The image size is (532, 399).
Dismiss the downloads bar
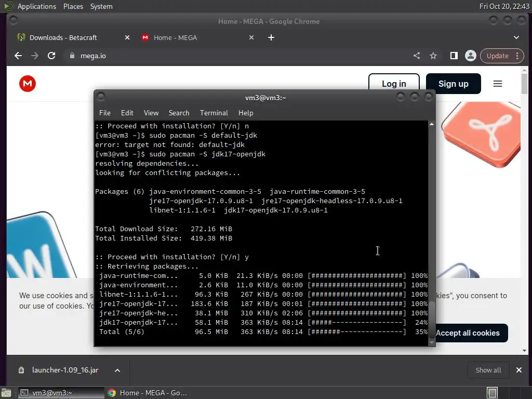(519, 370)
